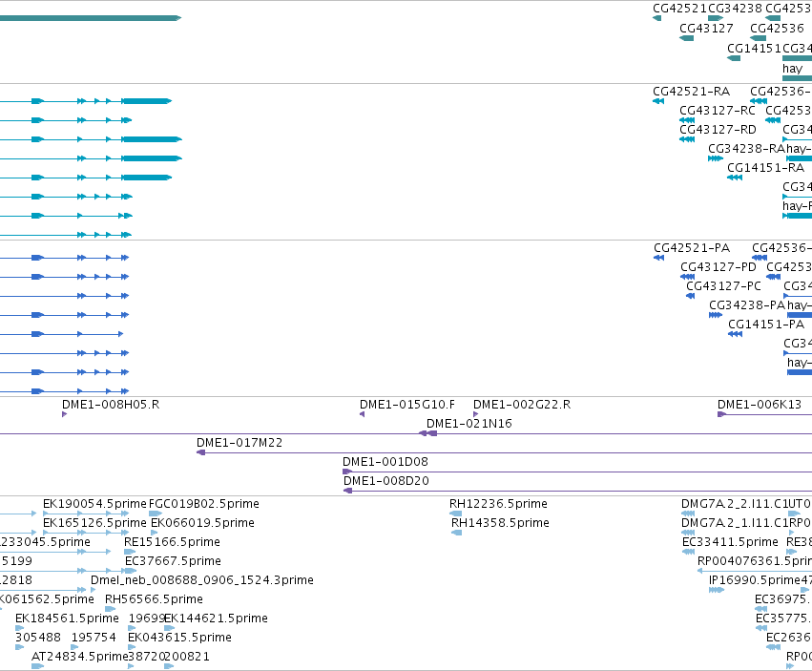Select the RH56566.5prime EST label
The height and width of the screenshot is (671, 812).
(154, 599)
